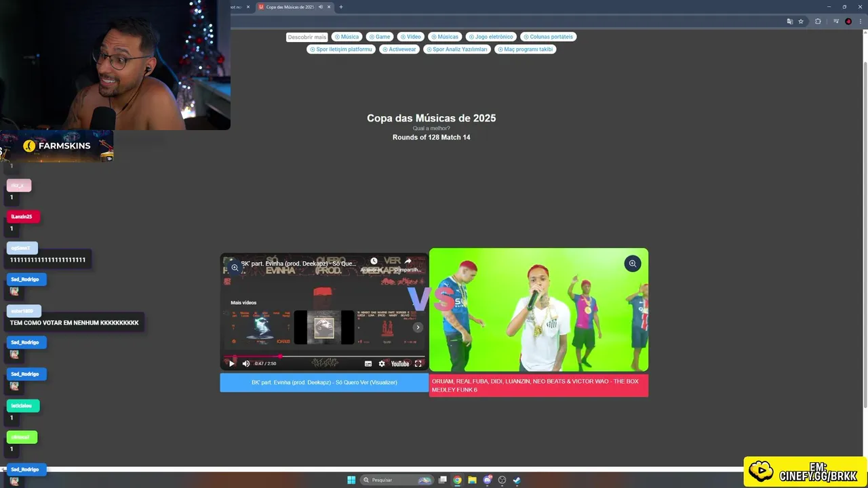Select the Game tag chip
The width and height of the screenshot is (868, 488).
pos(380,37)
